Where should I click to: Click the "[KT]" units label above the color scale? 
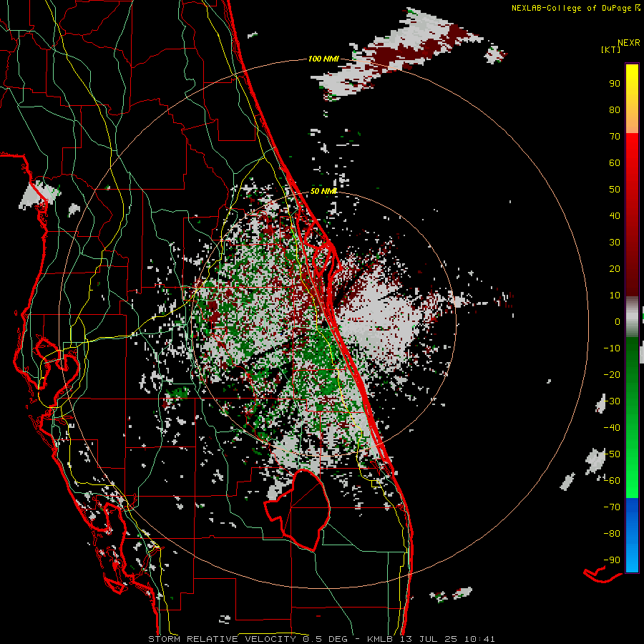click(x=611, y=49)
